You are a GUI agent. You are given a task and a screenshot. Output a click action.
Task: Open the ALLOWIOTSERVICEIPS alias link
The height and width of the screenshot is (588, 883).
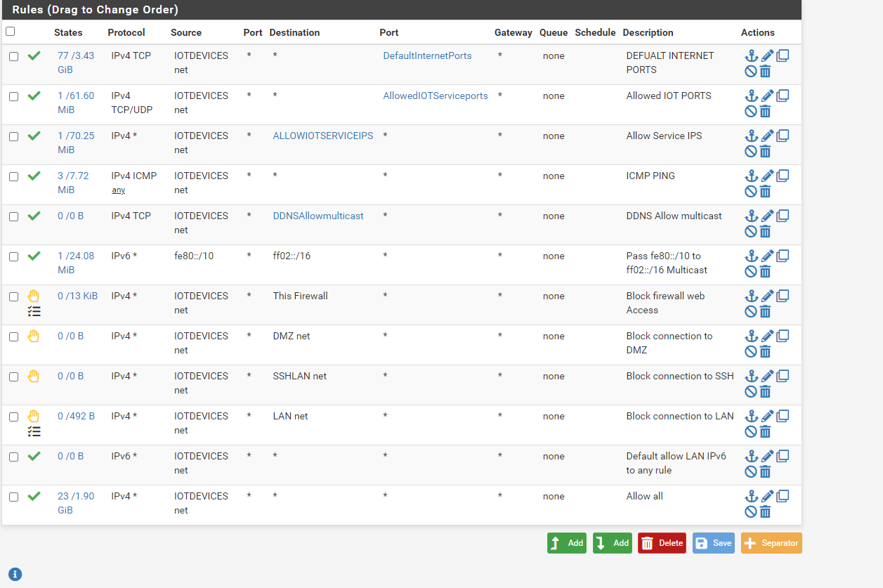click(322, 136)
